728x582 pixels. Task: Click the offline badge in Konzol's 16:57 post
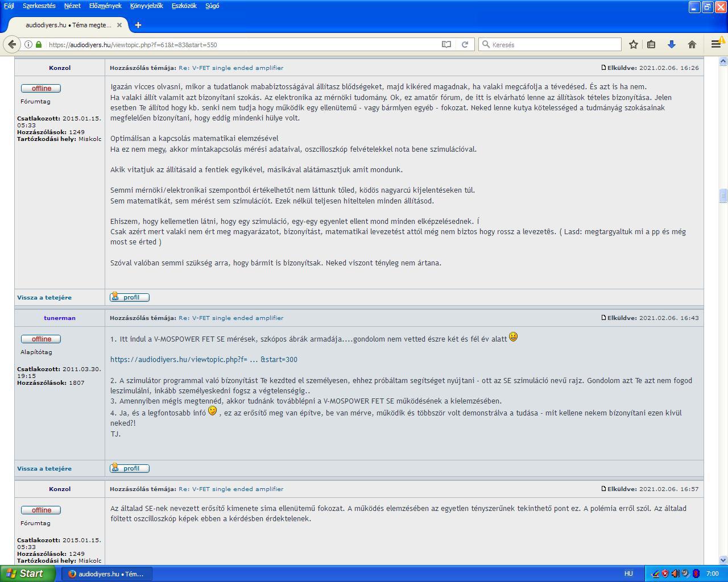click(x=41, y=510)
